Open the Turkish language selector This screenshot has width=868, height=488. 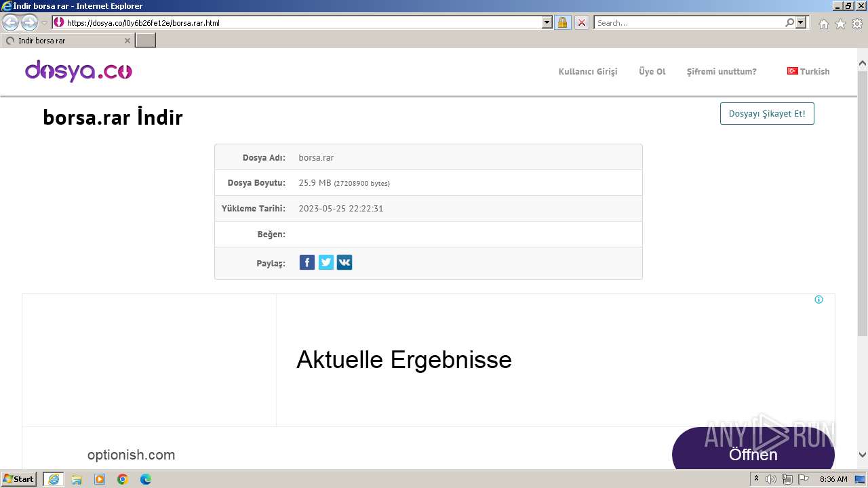click(x=808, y=71)
